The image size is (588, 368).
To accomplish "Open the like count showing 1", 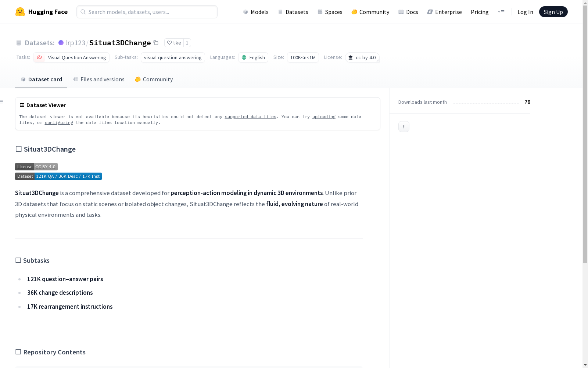I will (187, 43).
